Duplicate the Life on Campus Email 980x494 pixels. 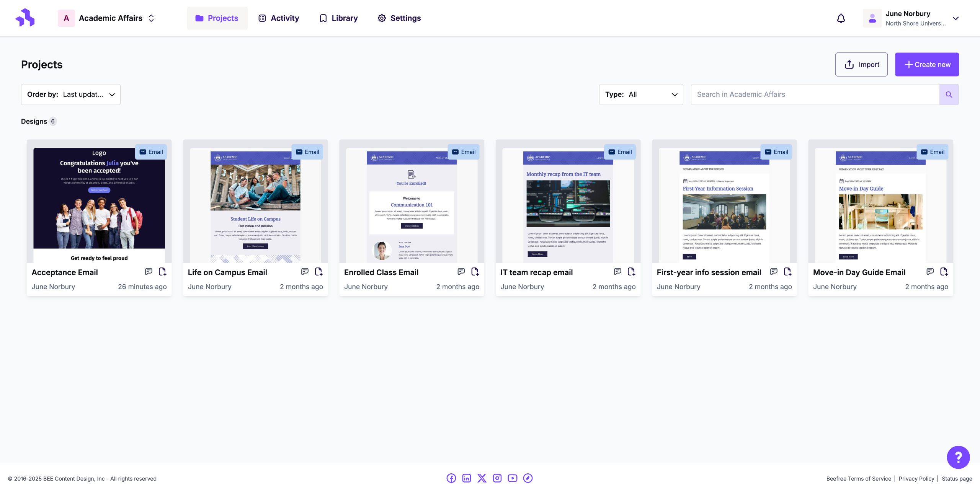point(318,272)
